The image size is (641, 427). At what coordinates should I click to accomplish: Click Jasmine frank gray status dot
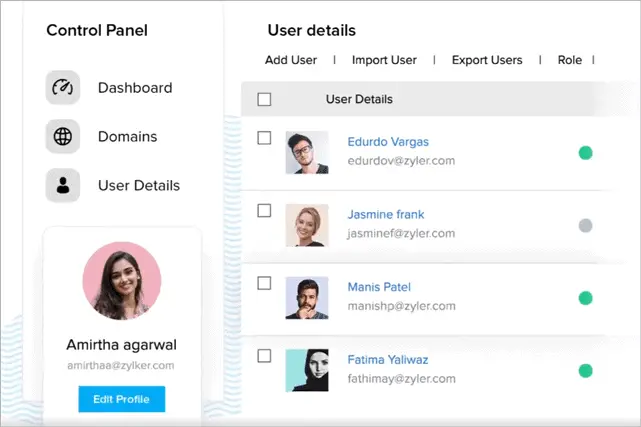click(x=585, y=226)
